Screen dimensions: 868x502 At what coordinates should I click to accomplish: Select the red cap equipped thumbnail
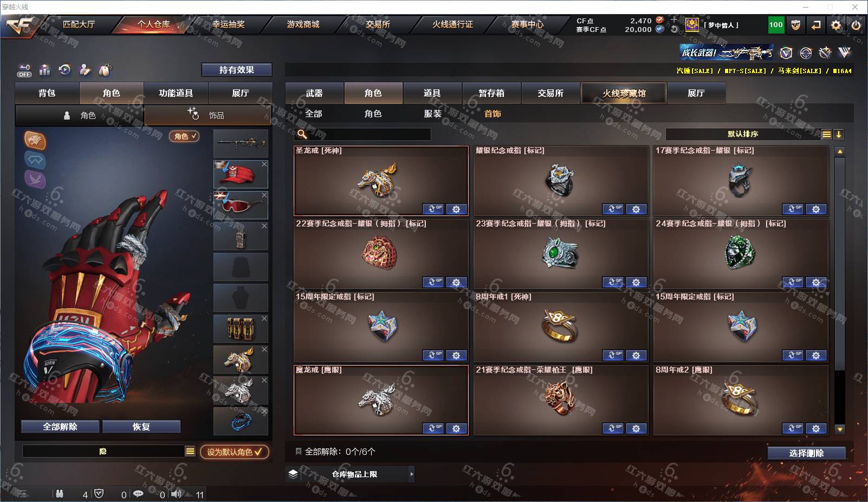pos(241,174)
